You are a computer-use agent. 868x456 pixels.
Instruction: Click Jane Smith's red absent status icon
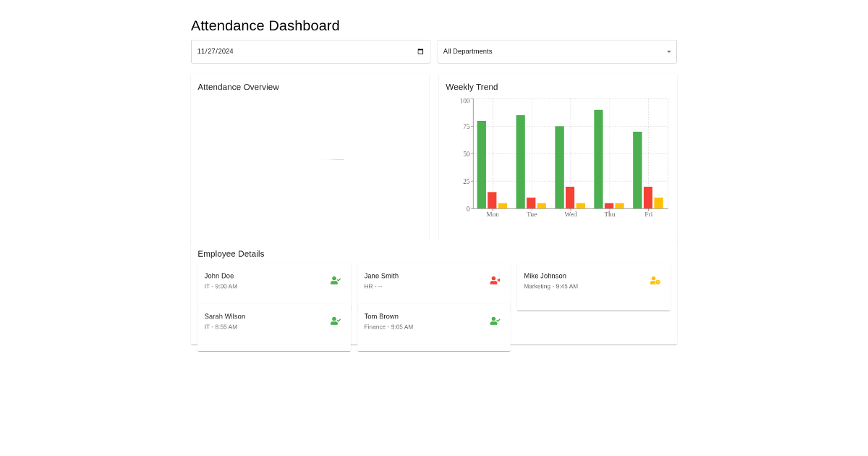pos(494,281)
